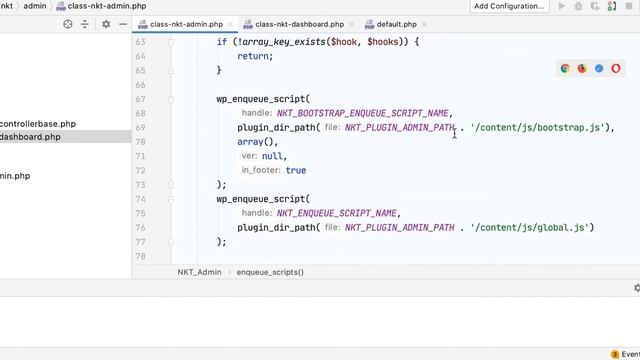Open in Firefox browser icon

click(x=582, y=69)
